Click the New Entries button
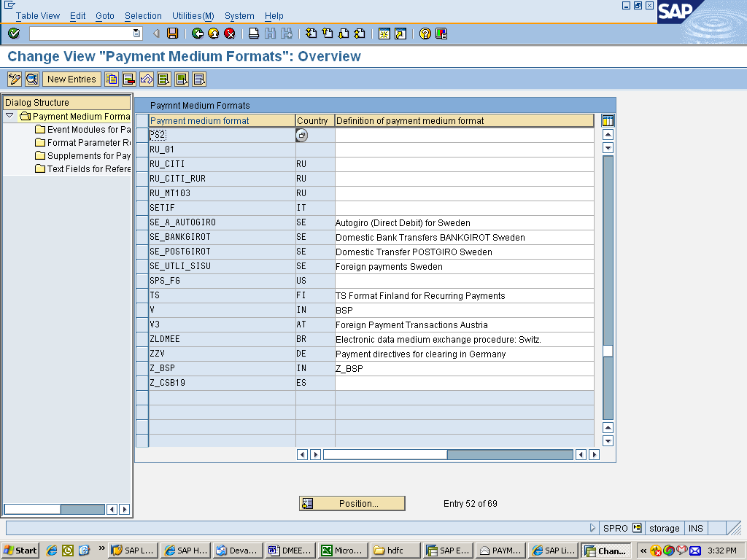747x560 pixels. click(x=71, y=79)
